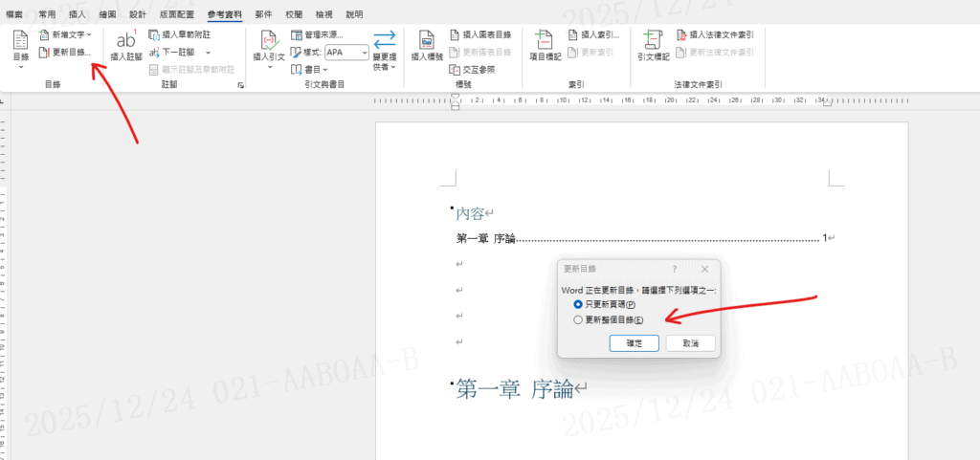Select the 更新整個目錄 radio option
This screenshot has width=980, height=460.
tap(578, 319)
